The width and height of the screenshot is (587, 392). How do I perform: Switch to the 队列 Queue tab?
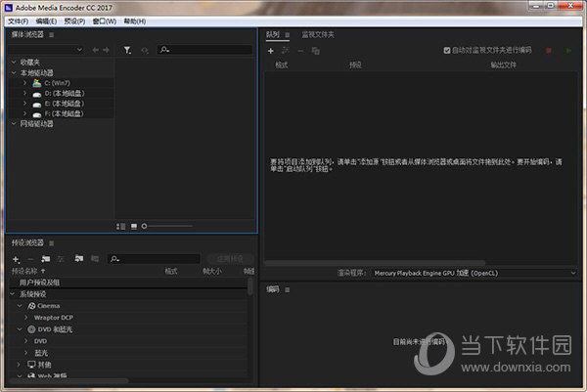(x=273, y=35)
